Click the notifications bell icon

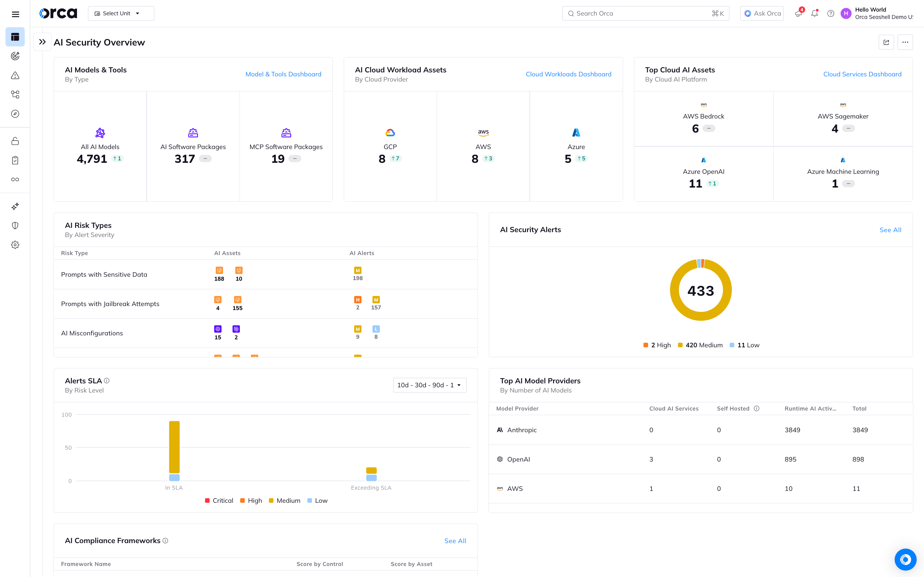coord(814,13)
